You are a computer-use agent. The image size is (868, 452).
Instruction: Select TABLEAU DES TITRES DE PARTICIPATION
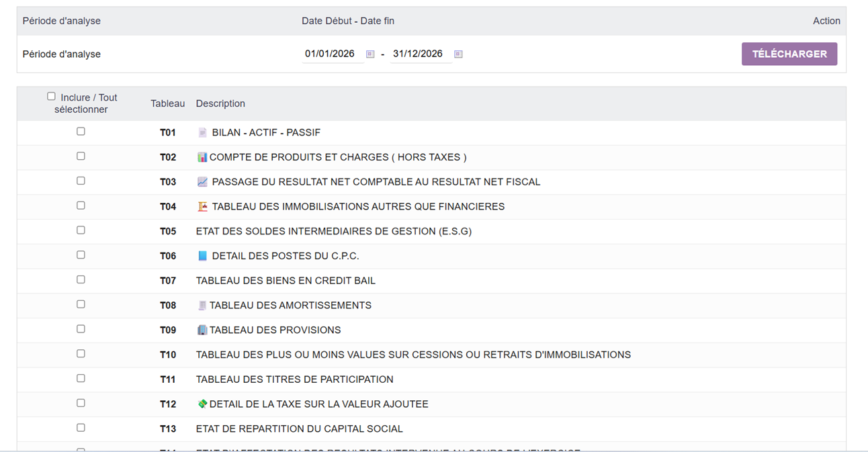tap(294, 379)
